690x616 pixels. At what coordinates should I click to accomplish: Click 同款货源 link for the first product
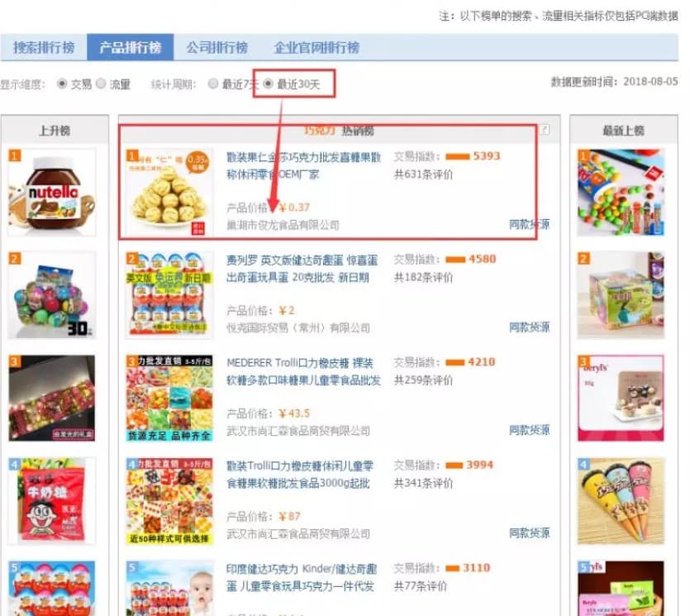point(530,224)
